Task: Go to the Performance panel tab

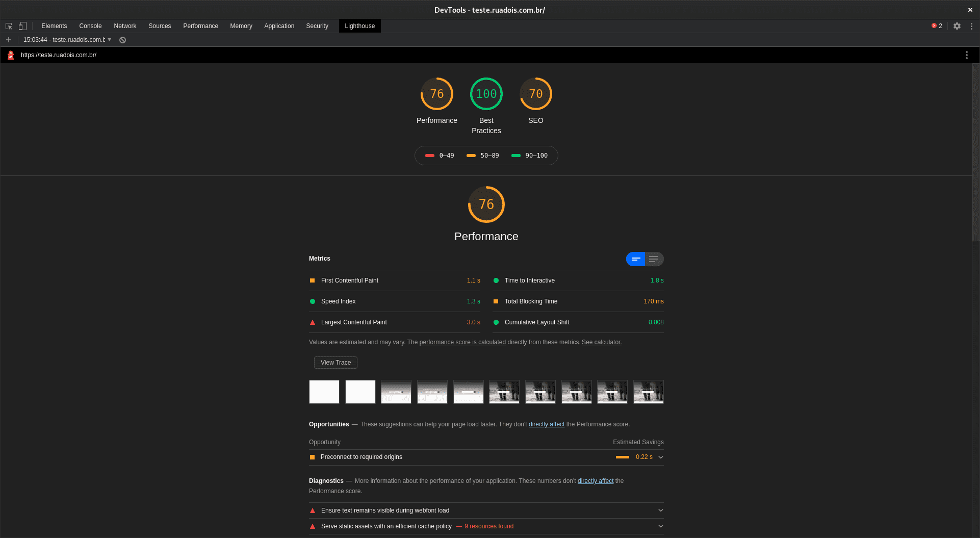Action: tap(200, 26)
